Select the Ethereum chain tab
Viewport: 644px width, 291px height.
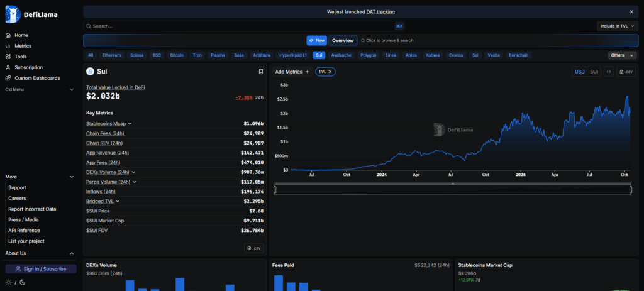(x=111, y=55)
